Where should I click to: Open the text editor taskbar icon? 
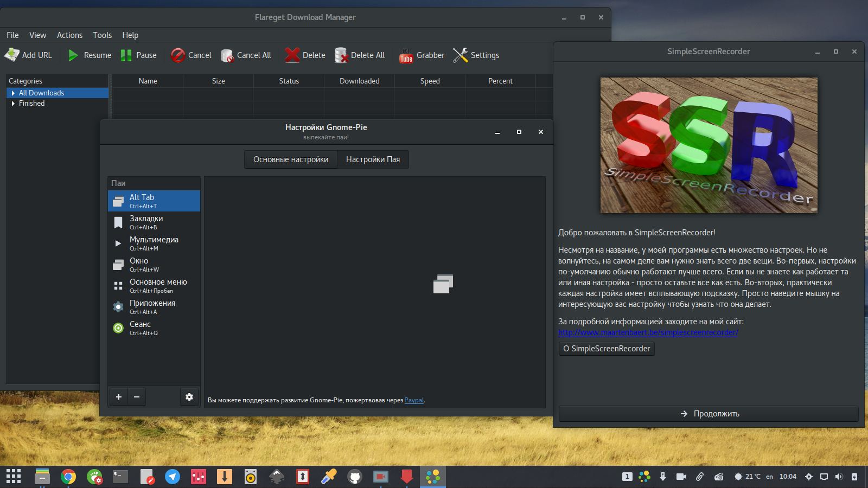(x=146, y=477)
